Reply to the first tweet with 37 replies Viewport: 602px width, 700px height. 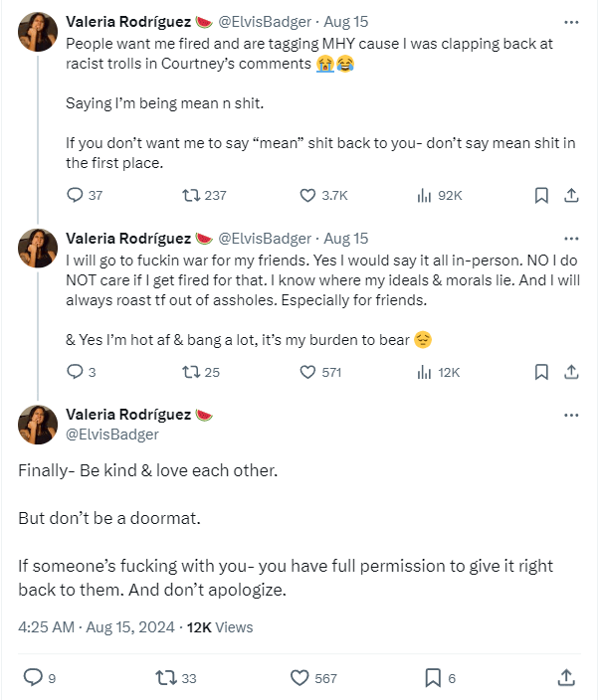point(75,195)
